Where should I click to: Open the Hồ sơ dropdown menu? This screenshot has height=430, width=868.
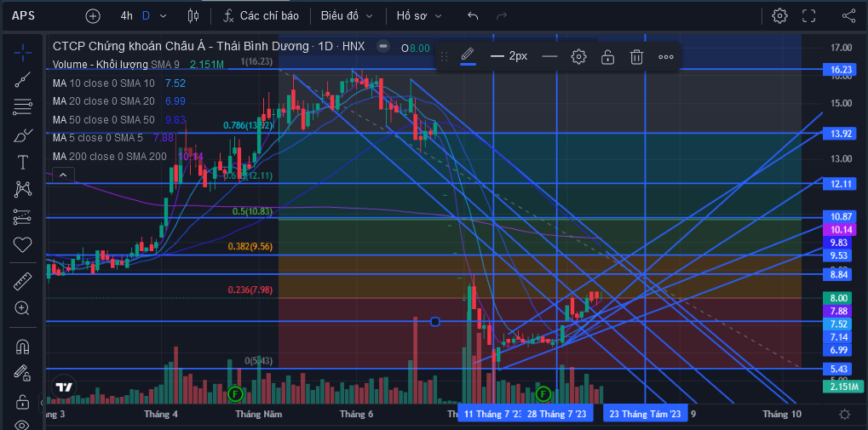click(419, 16)
